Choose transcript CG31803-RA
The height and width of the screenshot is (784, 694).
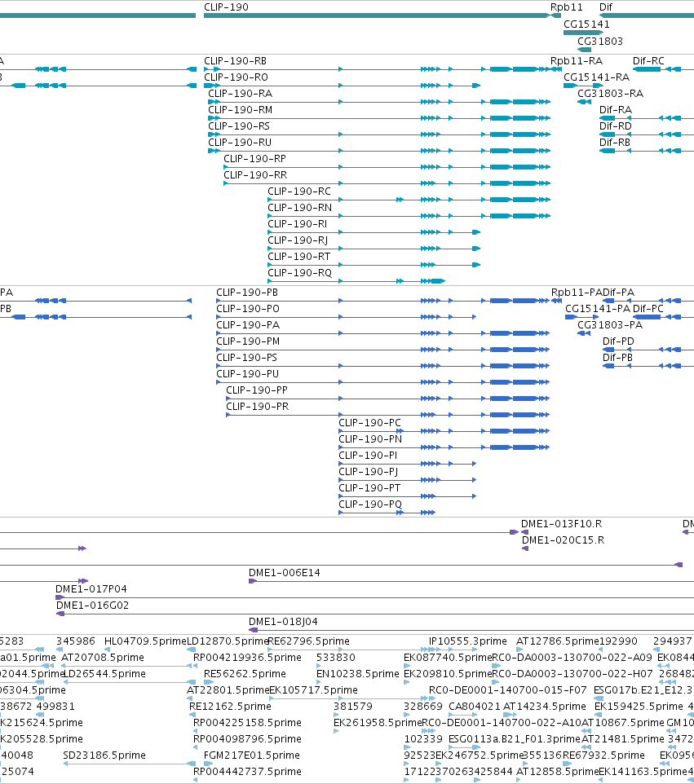pos(611,94)
